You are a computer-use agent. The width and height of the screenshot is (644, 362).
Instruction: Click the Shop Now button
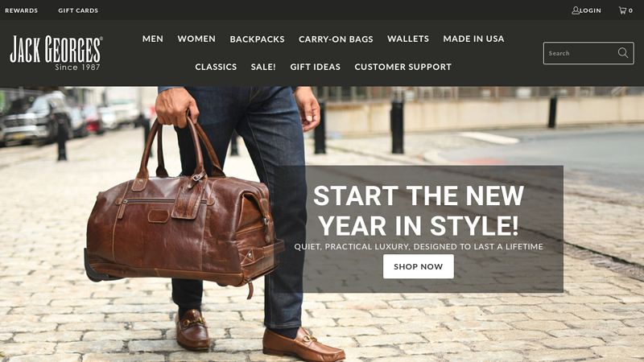tap(418, 266)
